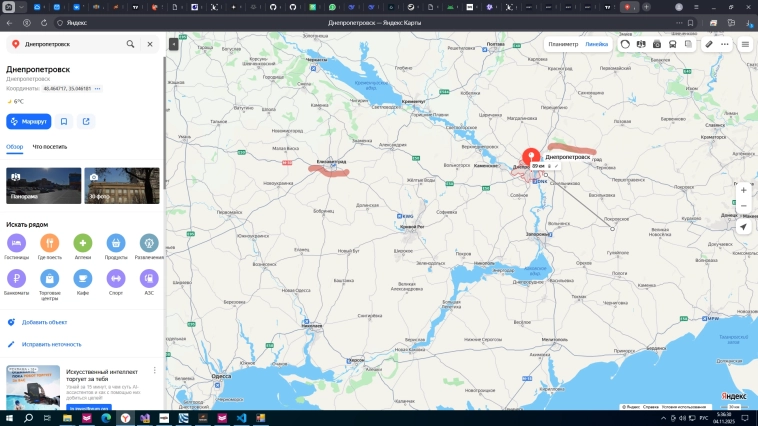Open the ad's three-dot options menu

[x=155, y=370]
